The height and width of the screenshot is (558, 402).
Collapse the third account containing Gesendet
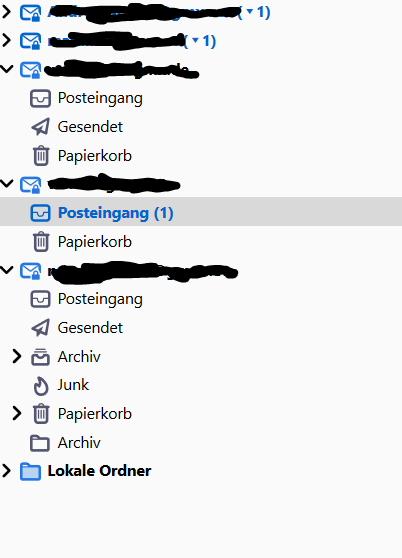(x=7, y=69)
